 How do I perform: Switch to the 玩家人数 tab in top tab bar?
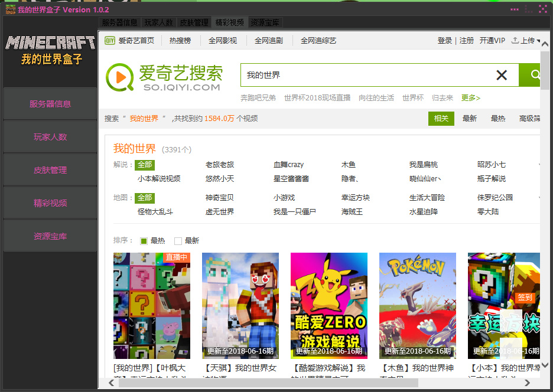(x=159, y=22)
